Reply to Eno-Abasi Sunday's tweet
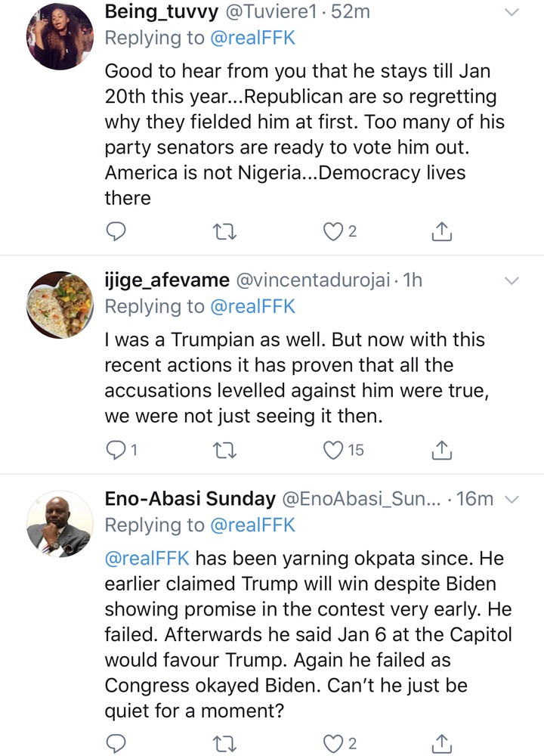 coord(116,744)
